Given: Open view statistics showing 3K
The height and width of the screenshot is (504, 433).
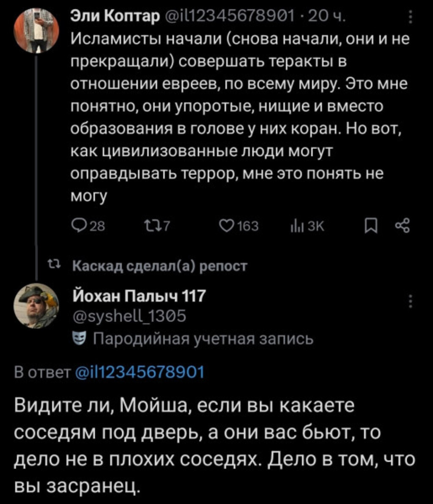Looking at the screenshot, I should [x=293, y=227].
